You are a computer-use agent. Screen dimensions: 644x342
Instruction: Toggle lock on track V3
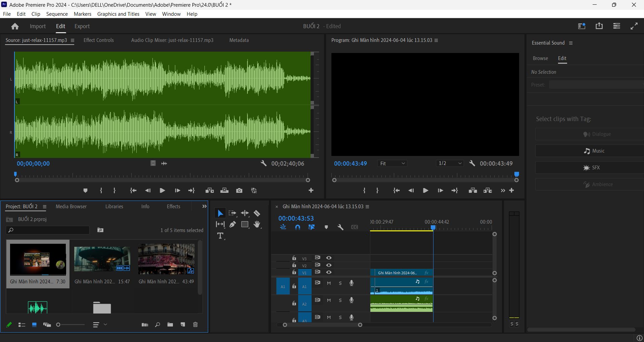pyautogui.click(x=294, y=258)
